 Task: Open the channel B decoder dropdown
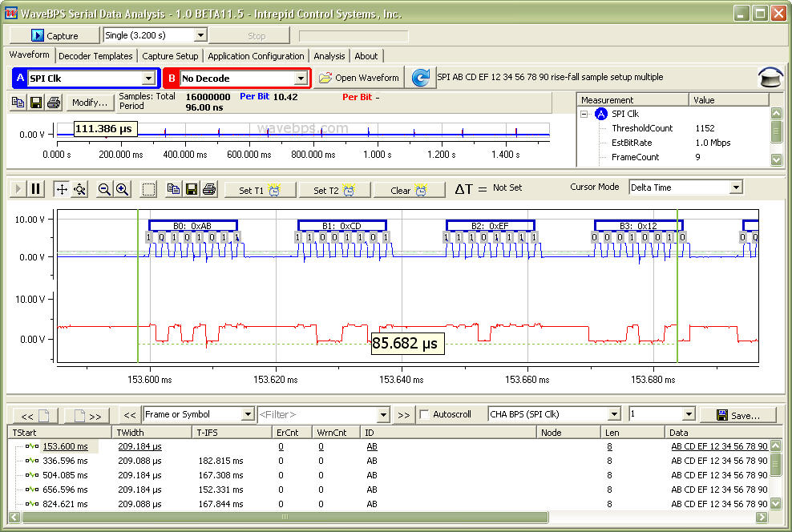(301, 79)
